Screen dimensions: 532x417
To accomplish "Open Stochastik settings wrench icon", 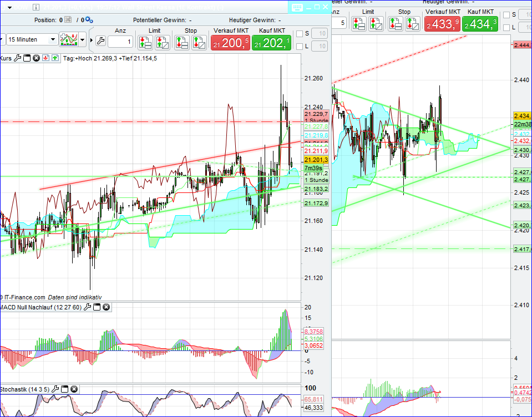I will (55, 389).
